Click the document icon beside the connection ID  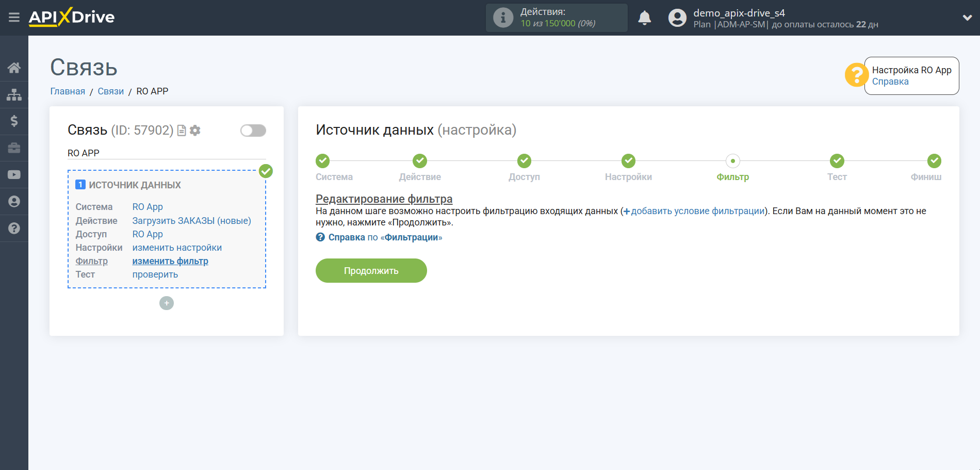[x=181, y=131]
